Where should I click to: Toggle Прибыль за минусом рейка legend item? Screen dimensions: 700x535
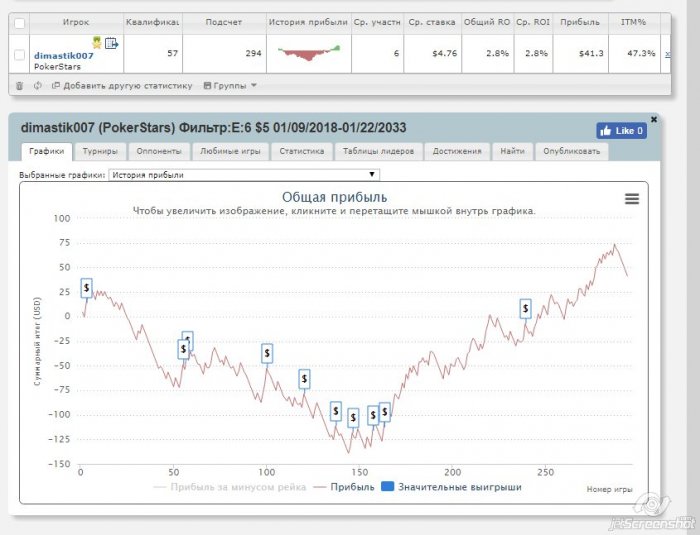(229, 487)
